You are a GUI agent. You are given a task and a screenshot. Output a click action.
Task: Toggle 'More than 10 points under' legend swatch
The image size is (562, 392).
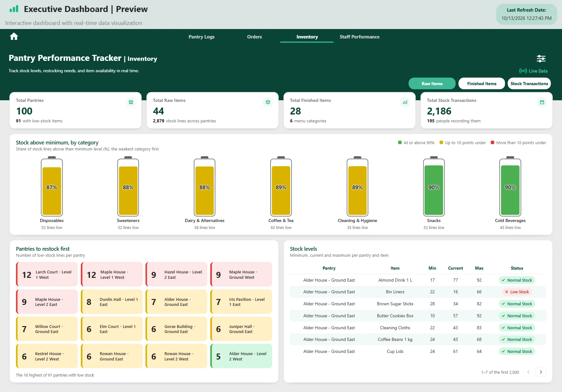pos(492,143)
